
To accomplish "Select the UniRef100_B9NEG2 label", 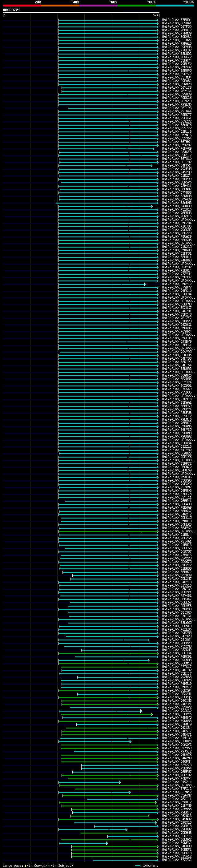I will coord(176,843).
